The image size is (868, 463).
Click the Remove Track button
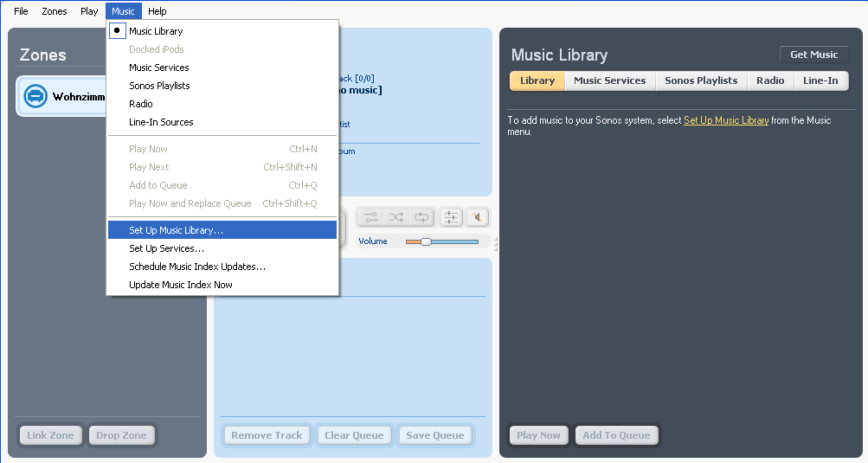coord(267,435)
